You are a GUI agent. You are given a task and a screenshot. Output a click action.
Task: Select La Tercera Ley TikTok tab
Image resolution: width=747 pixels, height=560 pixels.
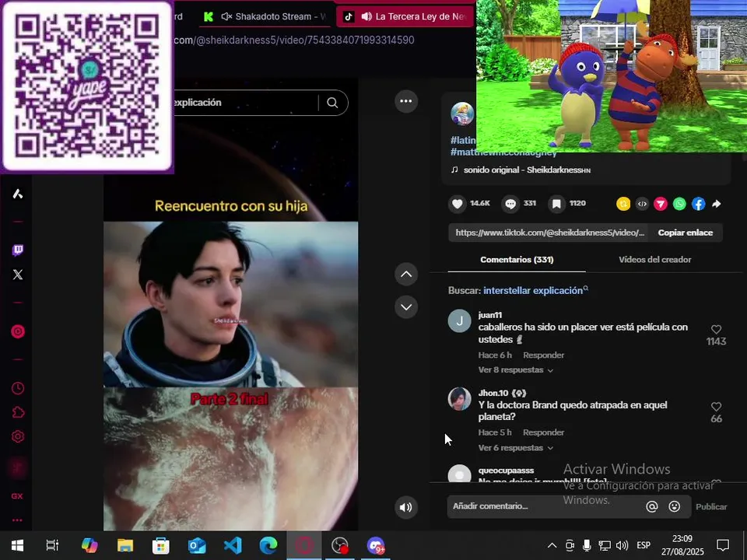tap(405, 16)
